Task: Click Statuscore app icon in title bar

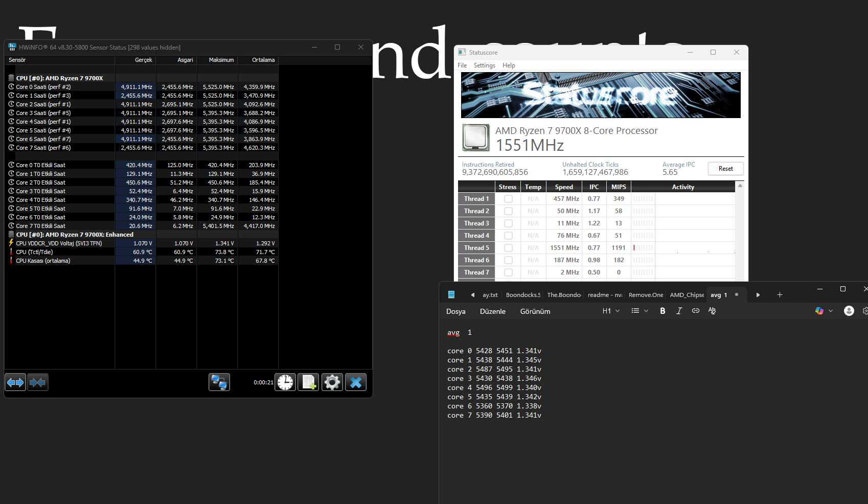Action: click(x=462, y=52)
